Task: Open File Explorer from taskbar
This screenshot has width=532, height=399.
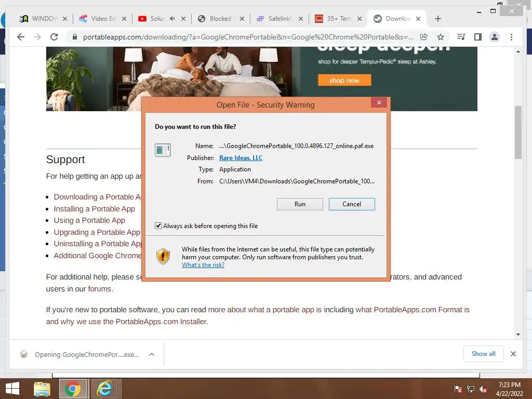Action: click(x=42, y=389)
